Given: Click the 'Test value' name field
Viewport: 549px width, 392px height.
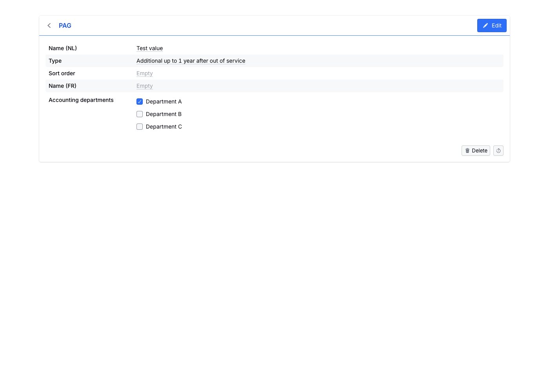Looking at the screenshot, I should pyautogui.click(x=149, y=48).
